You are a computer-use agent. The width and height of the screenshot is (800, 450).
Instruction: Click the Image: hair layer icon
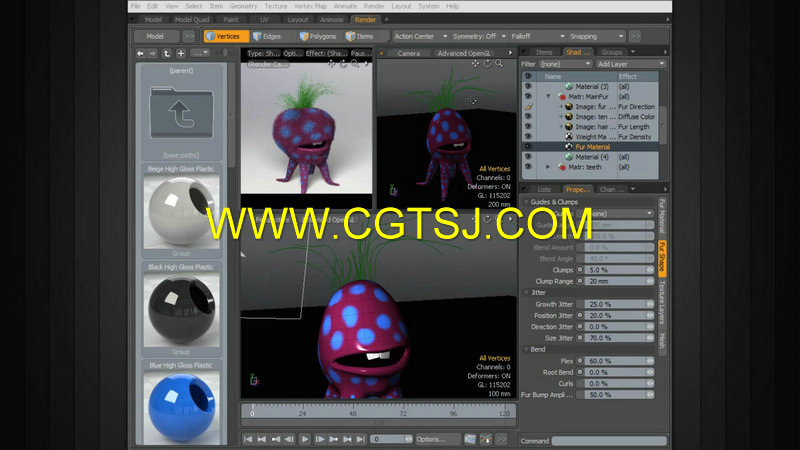tap(569, 127)
